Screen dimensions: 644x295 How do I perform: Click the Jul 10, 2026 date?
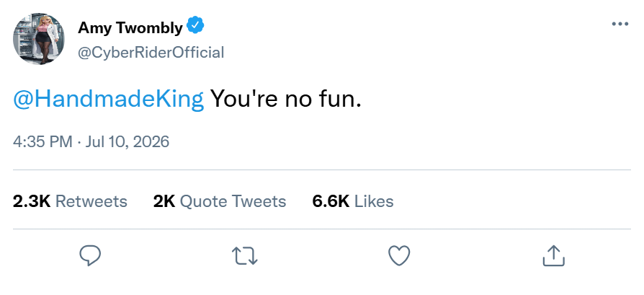tap(128, 142)
